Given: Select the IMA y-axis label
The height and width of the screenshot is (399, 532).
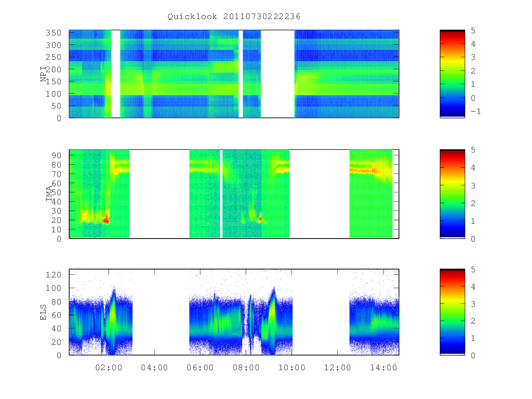Looking at the screenshot, I should coord(49,194).
